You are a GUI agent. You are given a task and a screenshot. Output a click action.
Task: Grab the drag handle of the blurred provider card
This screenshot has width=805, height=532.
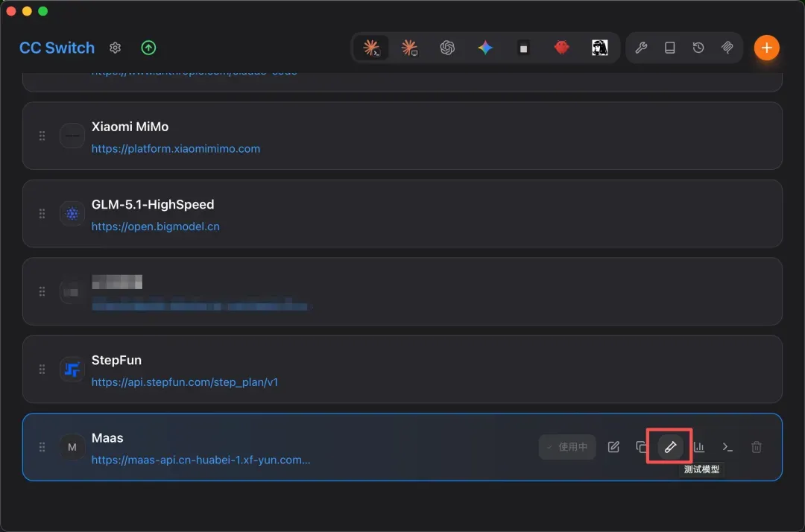click(x=42, y=291)
